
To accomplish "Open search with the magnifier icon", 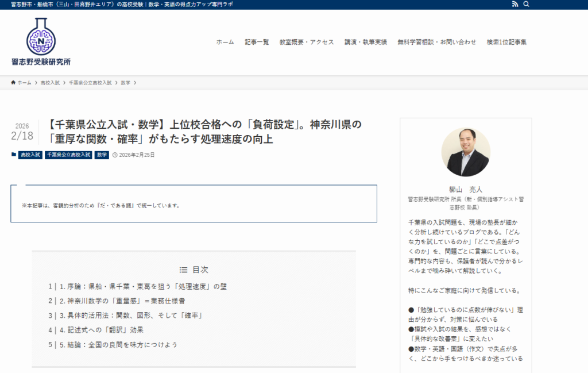I will pos(527,4).
